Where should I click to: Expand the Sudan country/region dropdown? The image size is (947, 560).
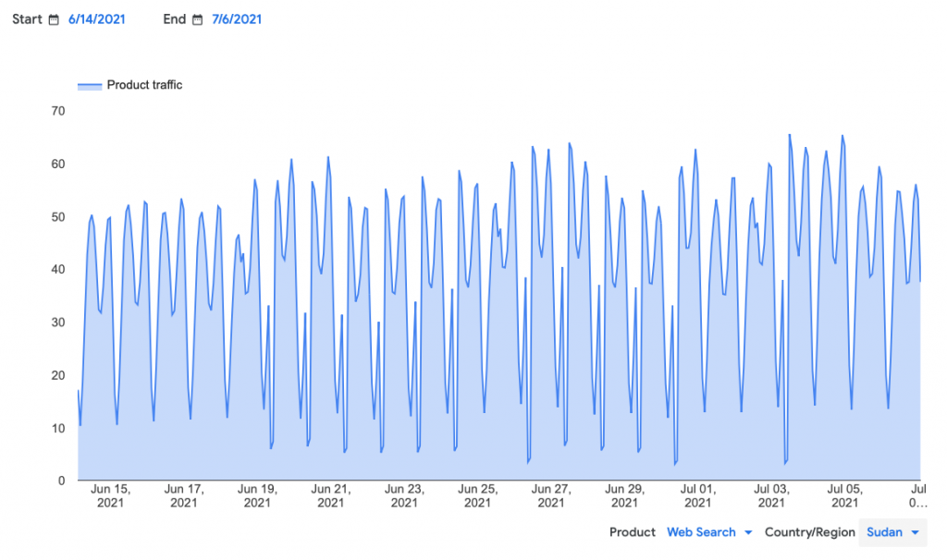coord(892,532)
